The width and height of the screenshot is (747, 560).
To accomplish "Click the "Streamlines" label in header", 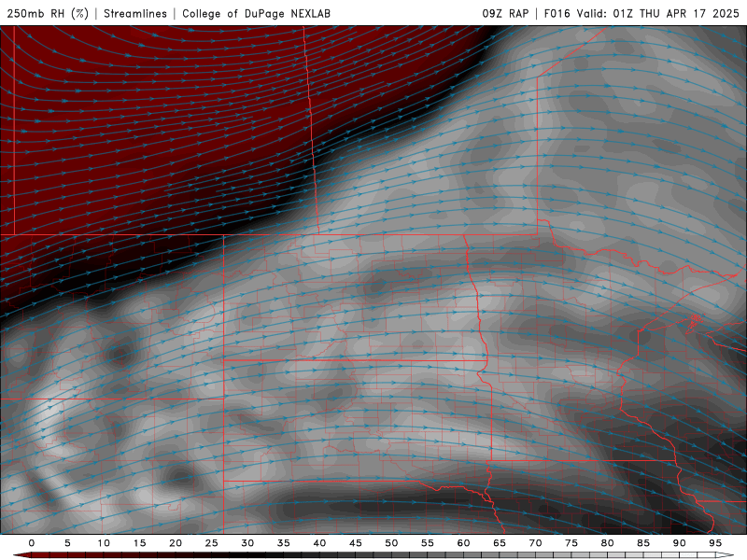I will (x=135, y=13).
